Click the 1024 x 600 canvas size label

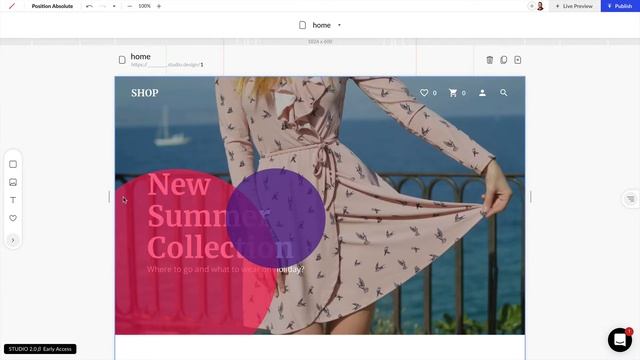pos(320,42)
